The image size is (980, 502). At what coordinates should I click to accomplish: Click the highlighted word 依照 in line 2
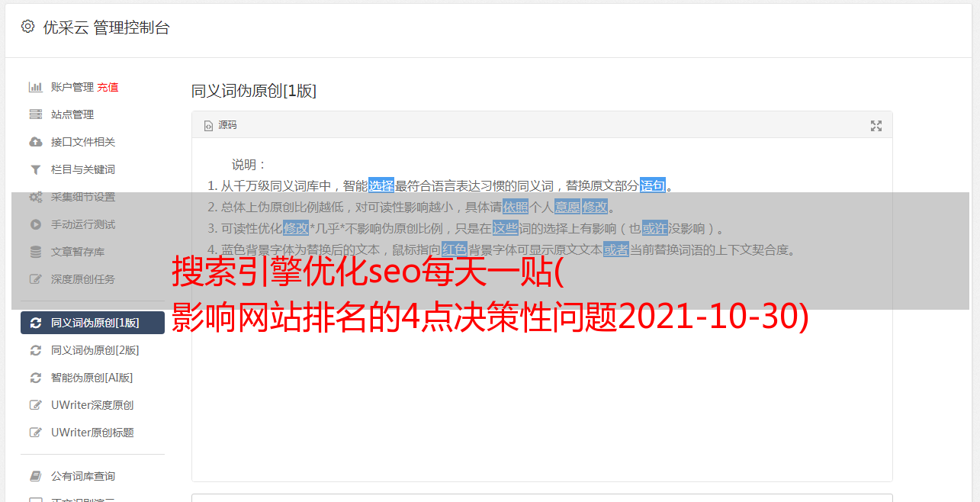tap(516, 207)
